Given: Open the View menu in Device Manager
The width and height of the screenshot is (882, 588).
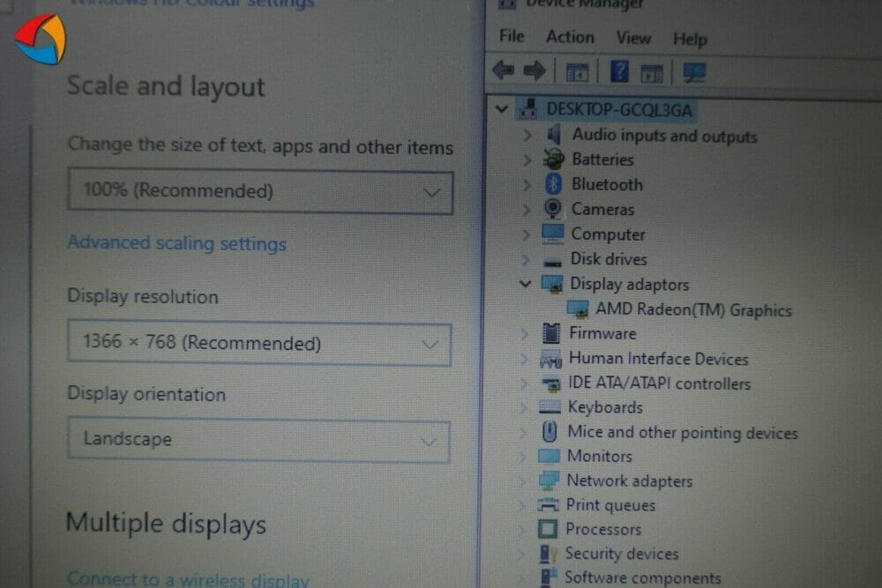Looking at the screenshot, I should click(x=633, y=38).
